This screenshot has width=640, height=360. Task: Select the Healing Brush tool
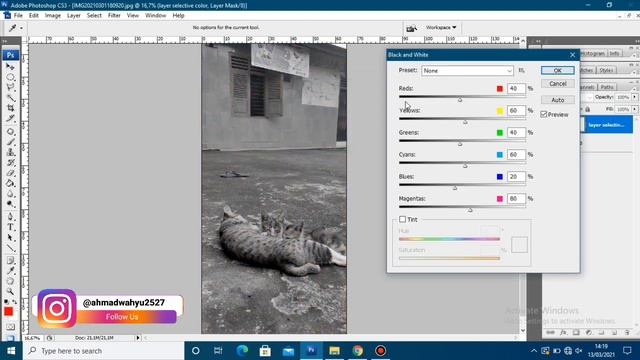coord(10,131)
